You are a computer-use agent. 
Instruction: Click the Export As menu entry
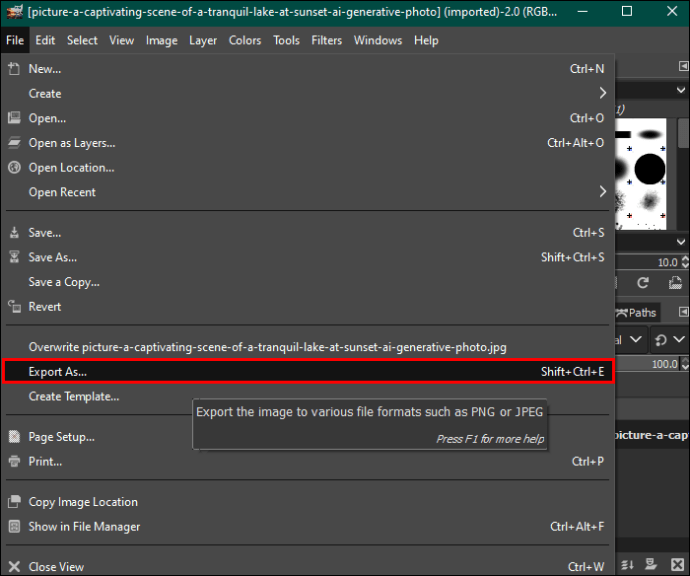(x=58, y=372)
